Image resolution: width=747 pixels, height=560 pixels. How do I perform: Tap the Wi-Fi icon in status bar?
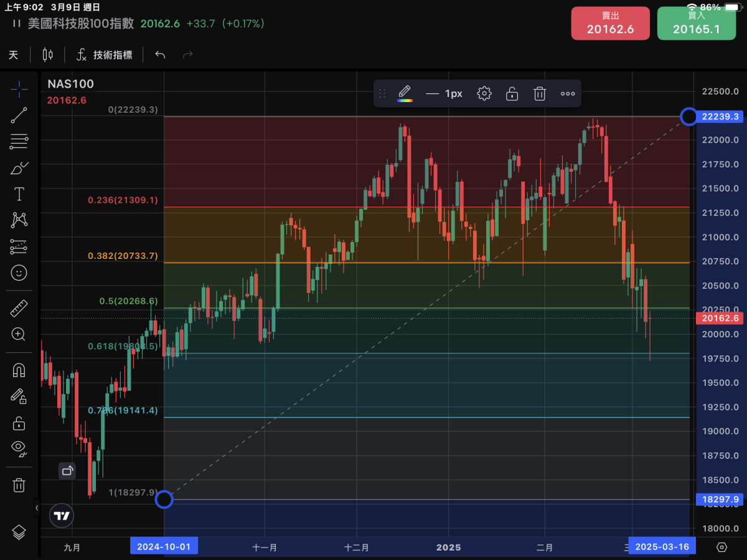point(692,7)
